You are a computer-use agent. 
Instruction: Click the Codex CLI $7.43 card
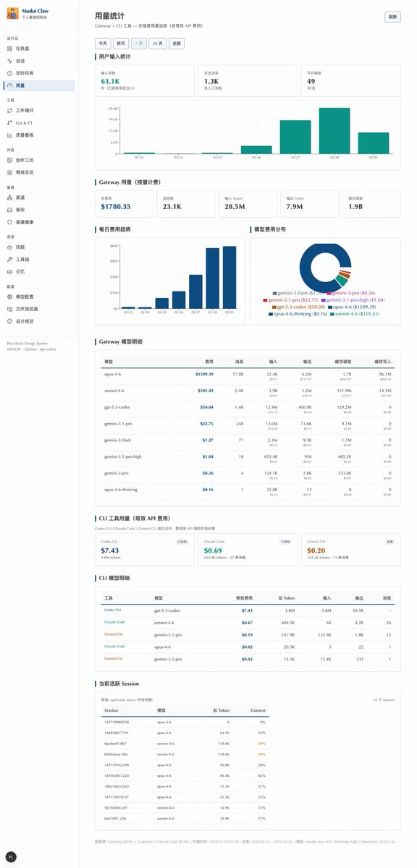pos(145,550)
